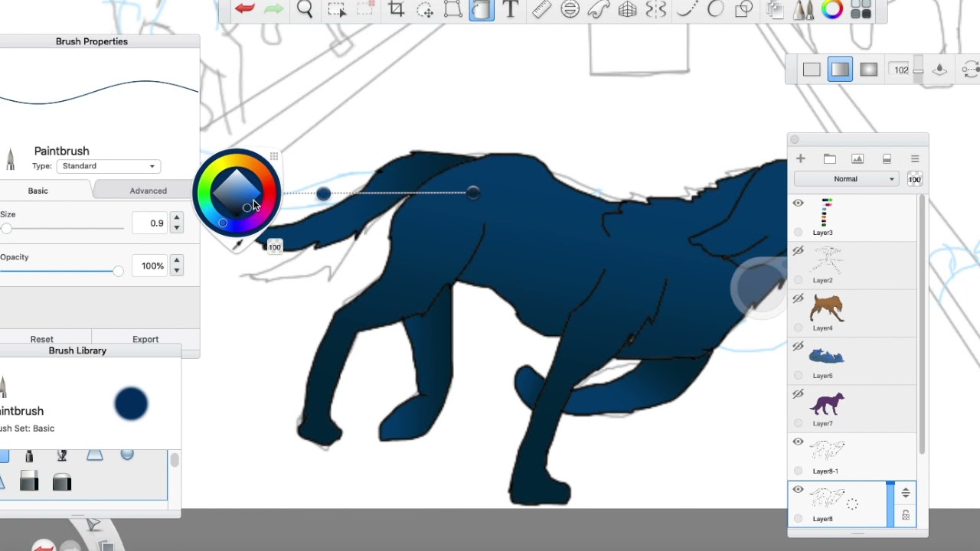Click the brush Opacity slider handle

pyautogui.click(x=118, y=272)
